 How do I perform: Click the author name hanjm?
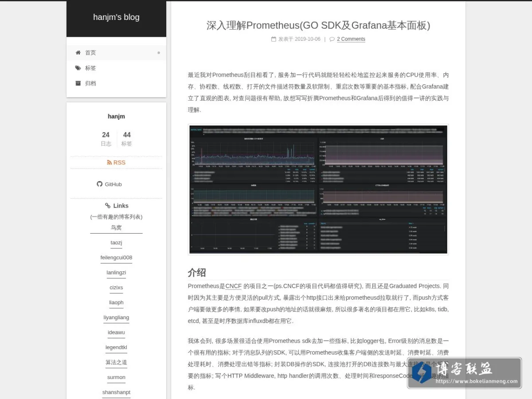point(116,117)
